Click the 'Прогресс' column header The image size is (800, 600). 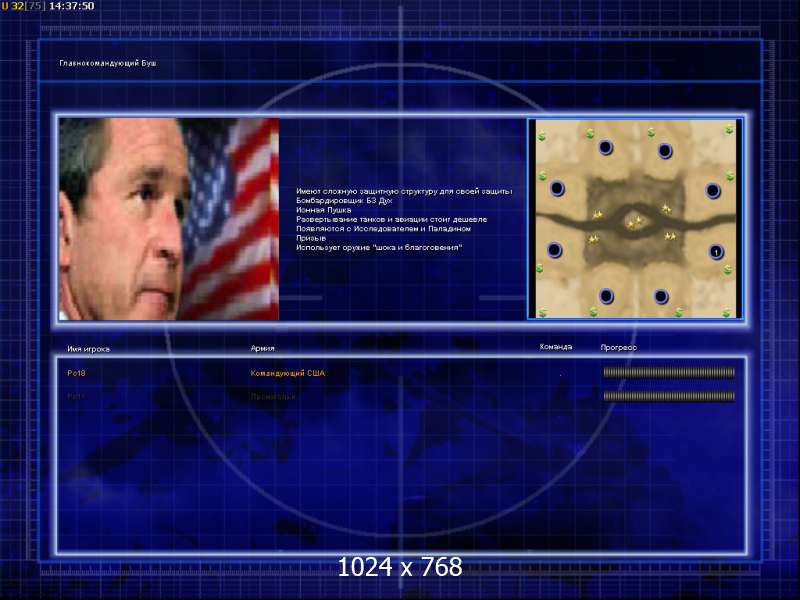pyautogui.click(x=618, y=347)
